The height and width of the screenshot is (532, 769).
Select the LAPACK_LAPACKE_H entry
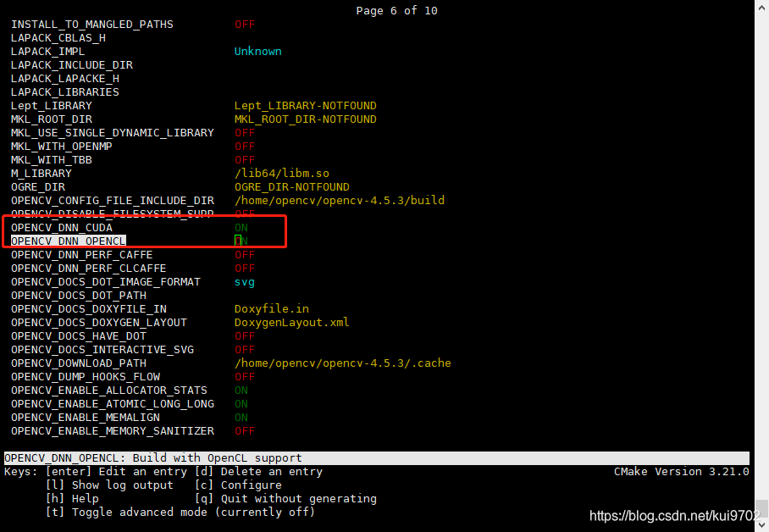coord(65,79)
